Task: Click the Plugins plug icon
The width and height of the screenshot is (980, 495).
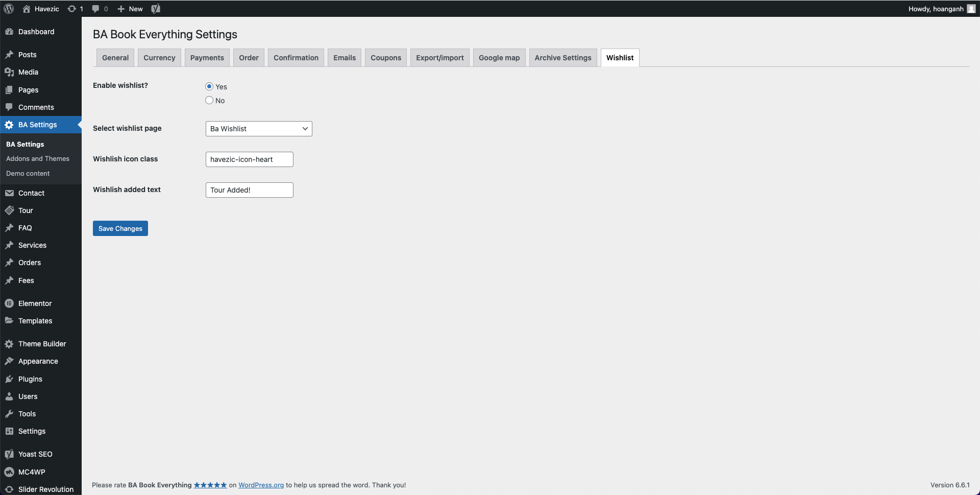Action: 9,379
